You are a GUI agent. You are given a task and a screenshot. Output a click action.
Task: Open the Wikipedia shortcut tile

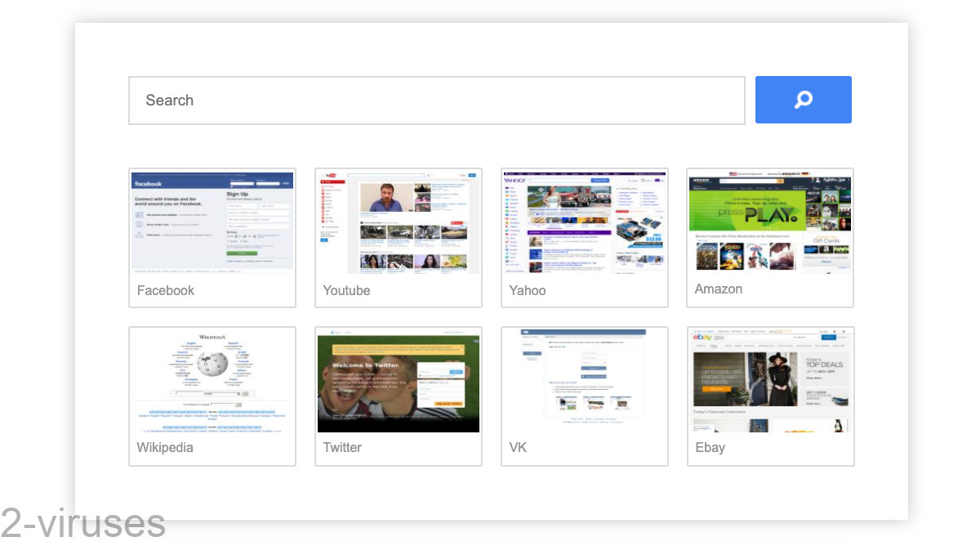pos(212,380)
